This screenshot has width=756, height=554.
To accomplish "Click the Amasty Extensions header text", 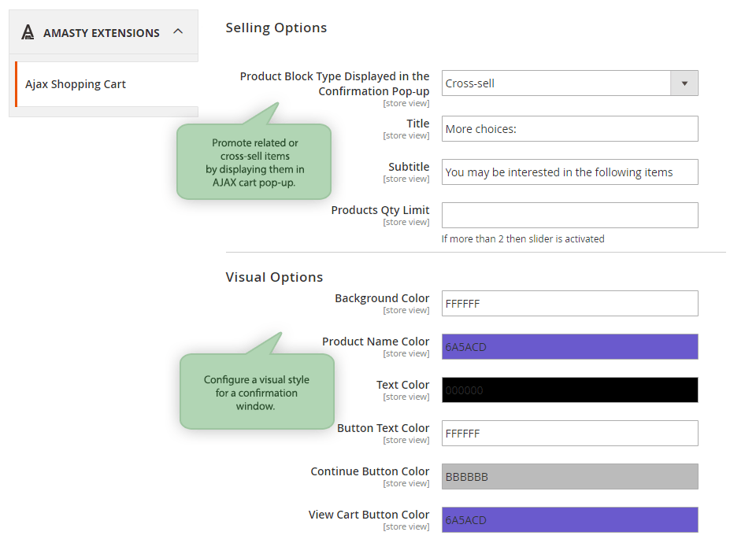I will click(101, 33).
